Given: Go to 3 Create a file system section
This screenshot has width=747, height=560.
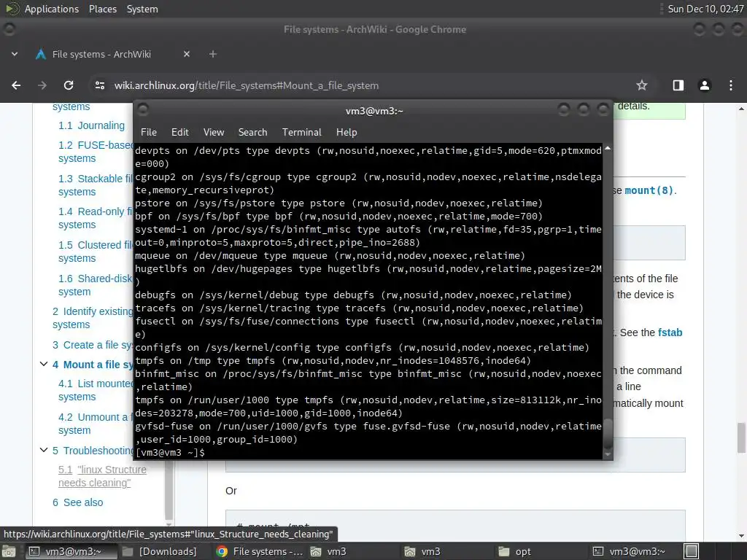Looking at the screenshot, I should (93, 345).
